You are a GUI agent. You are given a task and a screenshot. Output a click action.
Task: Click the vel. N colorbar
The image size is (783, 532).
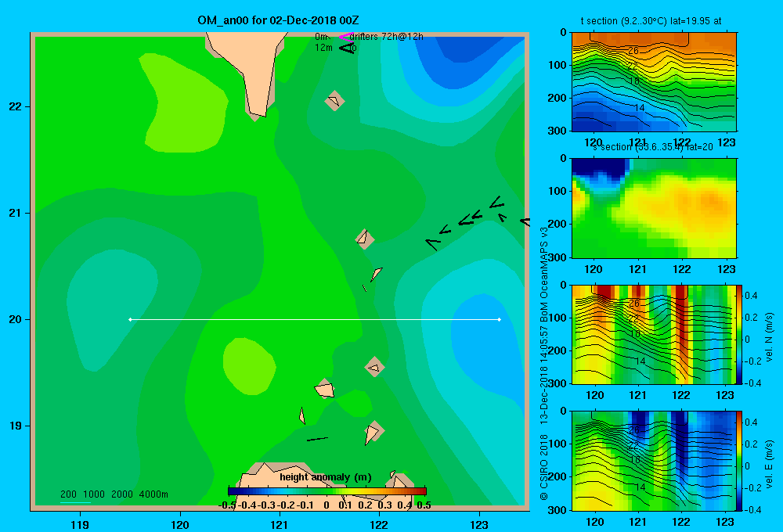[x=740, y=334]
